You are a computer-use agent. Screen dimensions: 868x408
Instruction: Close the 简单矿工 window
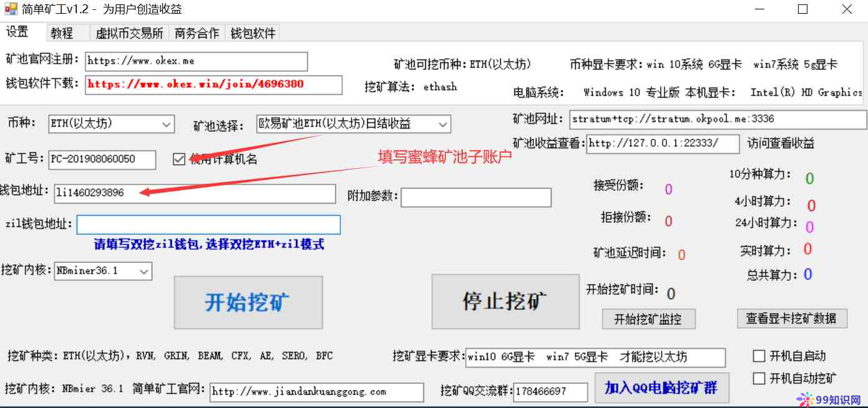(x=847, y=9)
